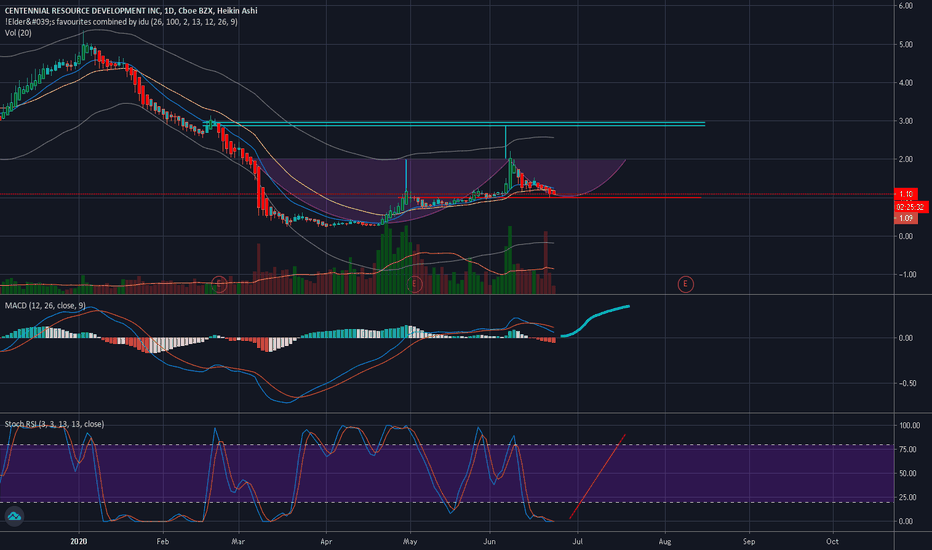This screenshot has height=550, width=932.
Task: Select the cyan projected curve in MACD pane
Action: (594, 320)
